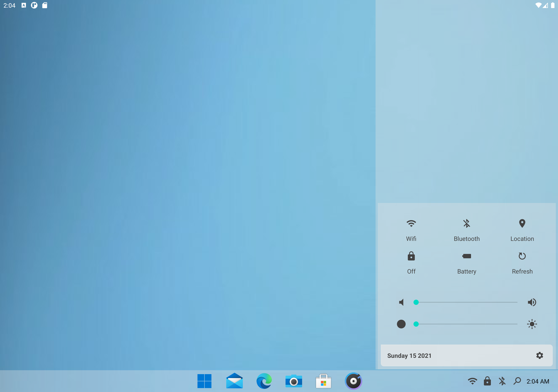This screenshot has width=558, height=392.
Task: Click the loud speaker volume icon
Action: [531, 302]
